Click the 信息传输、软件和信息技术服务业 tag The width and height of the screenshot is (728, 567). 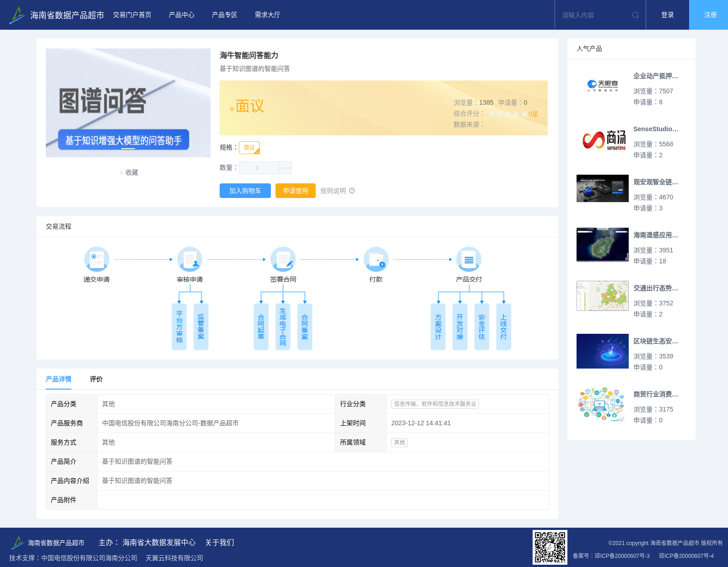pyautogui.click(x=435, y=404)
